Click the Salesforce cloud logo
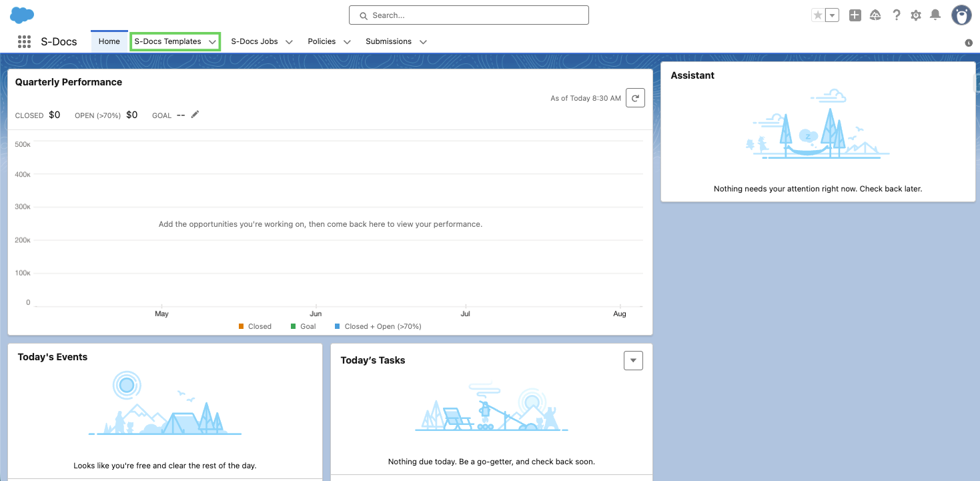 (x=22, y=15)
